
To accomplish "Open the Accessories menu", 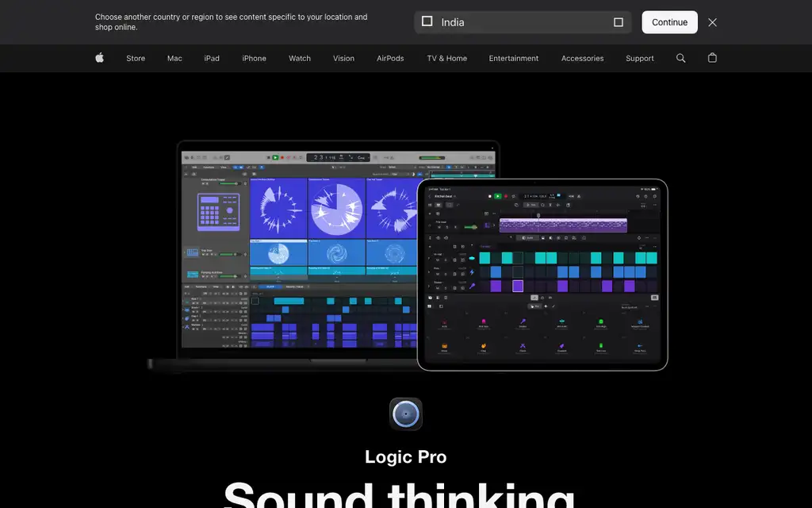I will 583,59.
